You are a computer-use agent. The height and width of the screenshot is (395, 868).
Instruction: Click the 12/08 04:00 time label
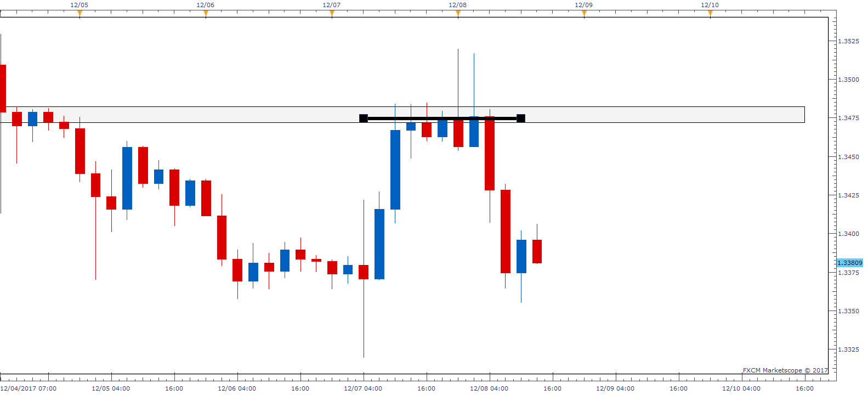tap(489, 388)
